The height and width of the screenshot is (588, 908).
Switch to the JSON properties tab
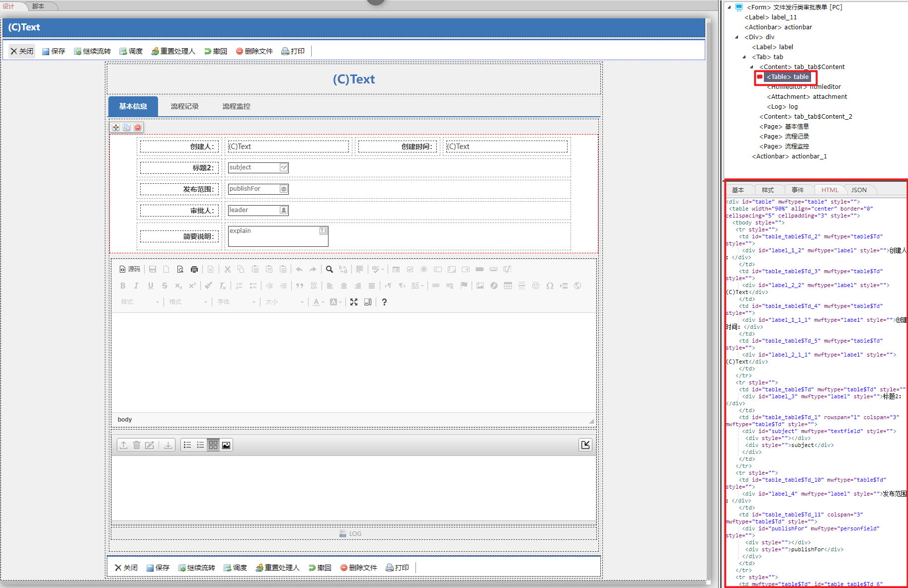coord(858,190)
